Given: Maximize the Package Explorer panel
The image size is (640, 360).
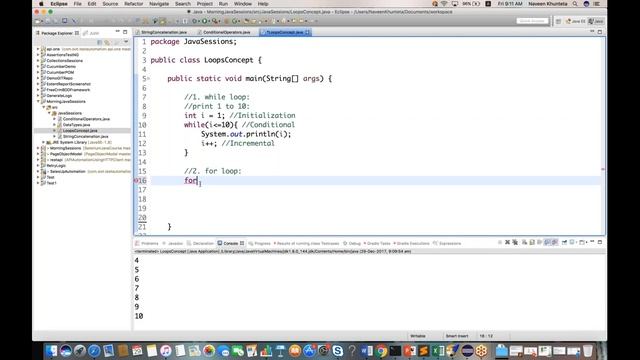Looking at the screenshot, I should pos(125,32).
